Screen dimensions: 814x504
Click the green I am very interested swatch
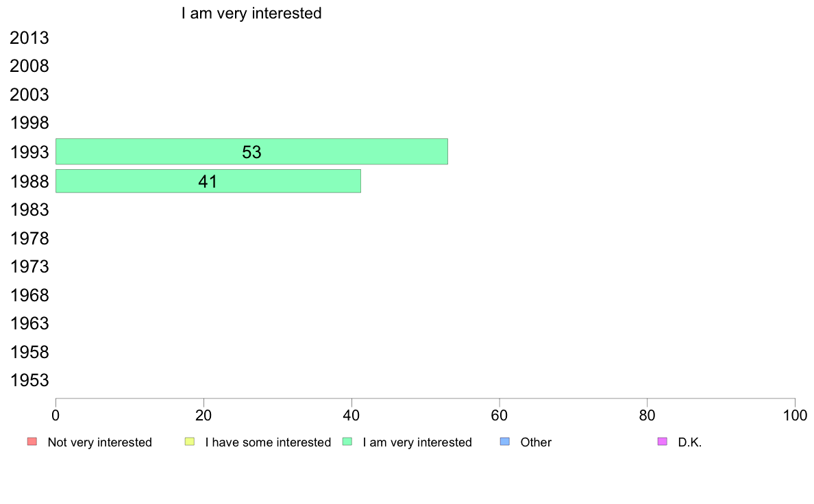coord(347,442)
